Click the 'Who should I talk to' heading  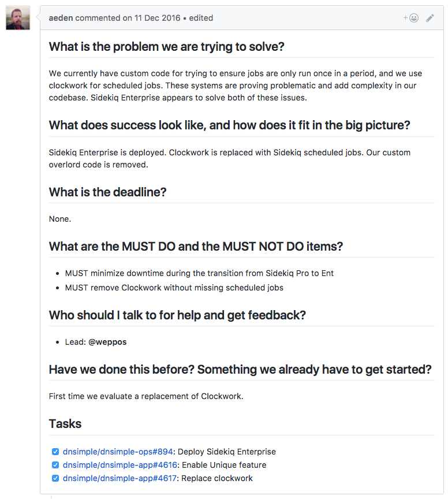[x=177, y=315]
